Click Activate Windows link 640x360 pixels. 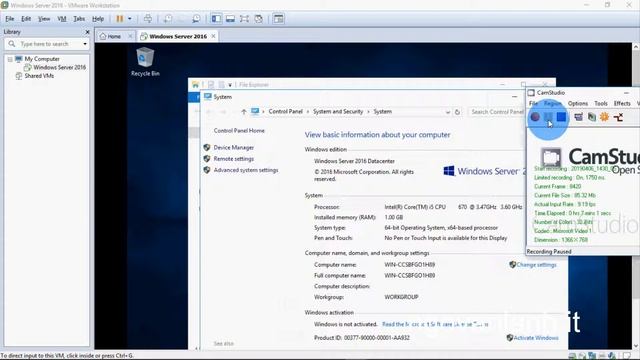536,338
